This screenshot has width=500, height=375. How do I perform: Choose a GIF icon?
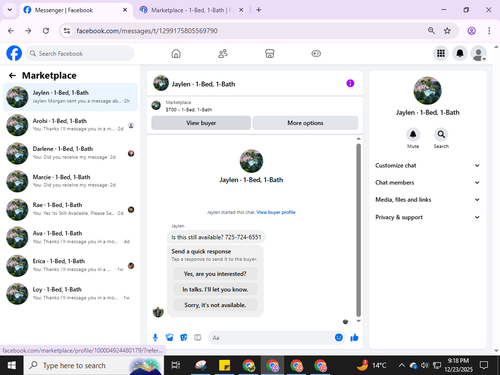pos(198,338)
